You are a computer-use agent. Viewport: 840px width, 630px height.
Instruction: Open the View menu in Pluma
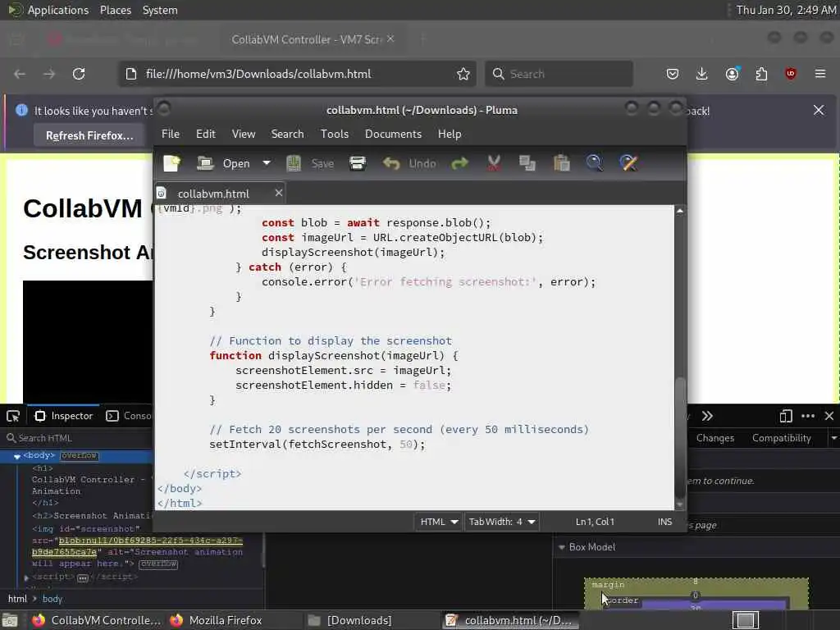pos(243,134)
